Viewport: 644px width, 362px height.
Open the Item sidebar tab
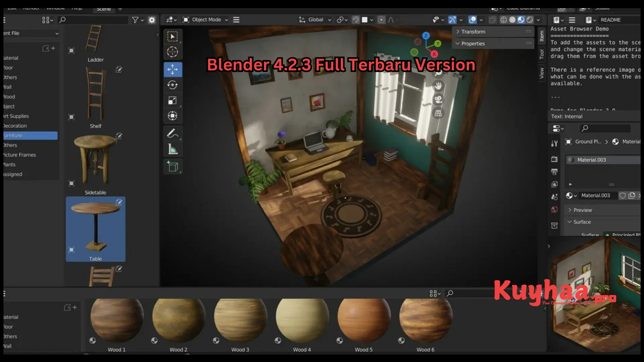point(541,36)
